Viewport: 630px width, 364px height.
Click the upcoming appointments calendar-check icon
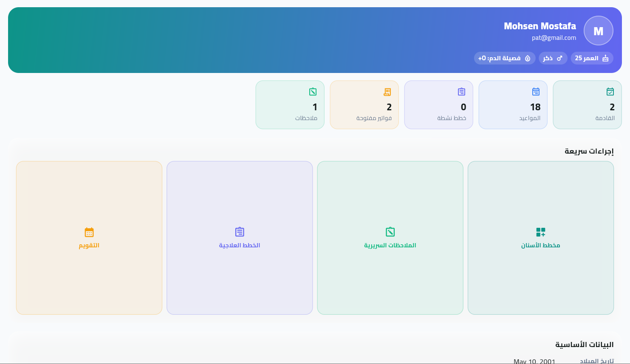(x=610, y=92)
